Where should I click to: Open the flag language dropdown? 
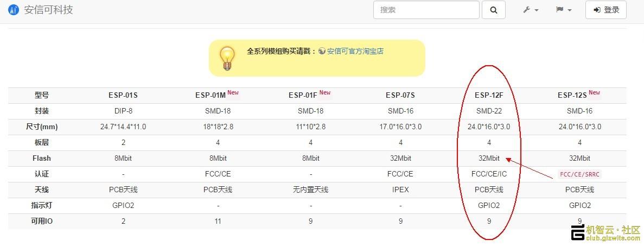click(x=564, y=10)
